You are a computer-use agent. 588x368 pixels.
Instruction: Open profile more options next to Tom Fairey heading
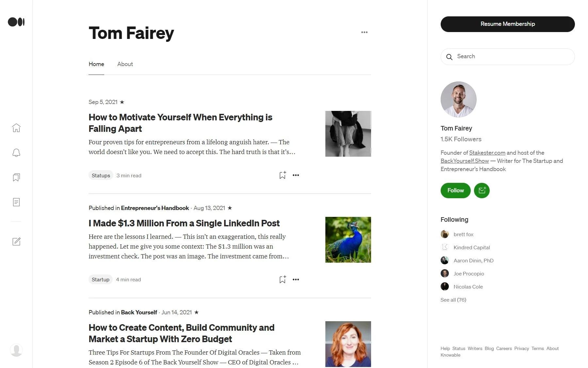(x=364, y=32)
